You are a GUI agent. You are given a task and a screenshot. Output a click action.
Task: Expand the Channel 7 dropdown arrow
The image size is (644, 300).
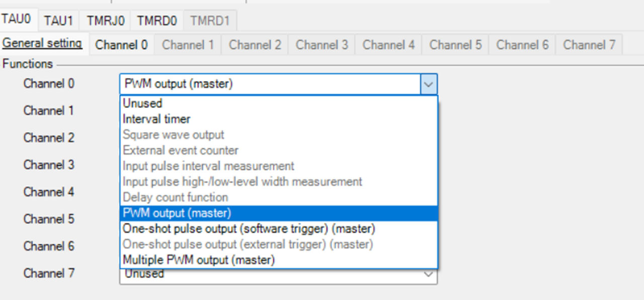[x=428, y=274]
